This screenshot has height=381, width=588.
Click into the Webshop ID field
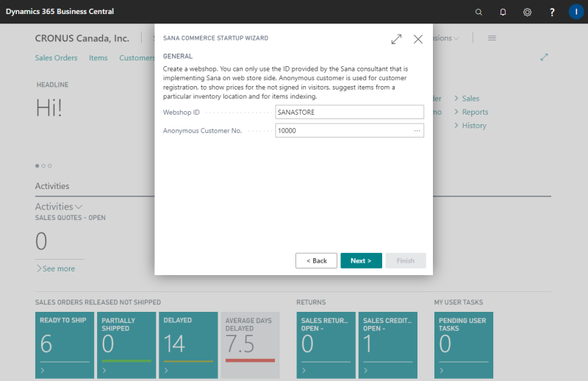tap(350, 113)
